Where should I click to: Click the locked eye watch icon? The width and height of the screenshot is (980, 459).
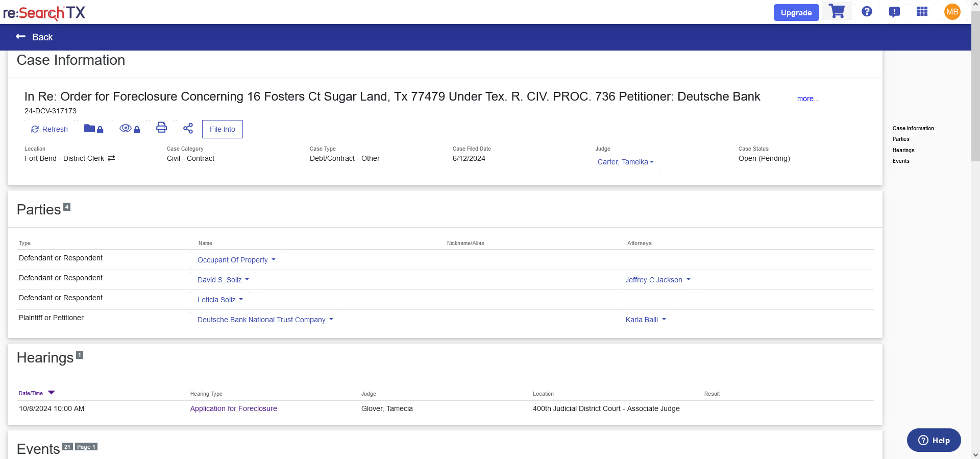(x=130, y=129)
